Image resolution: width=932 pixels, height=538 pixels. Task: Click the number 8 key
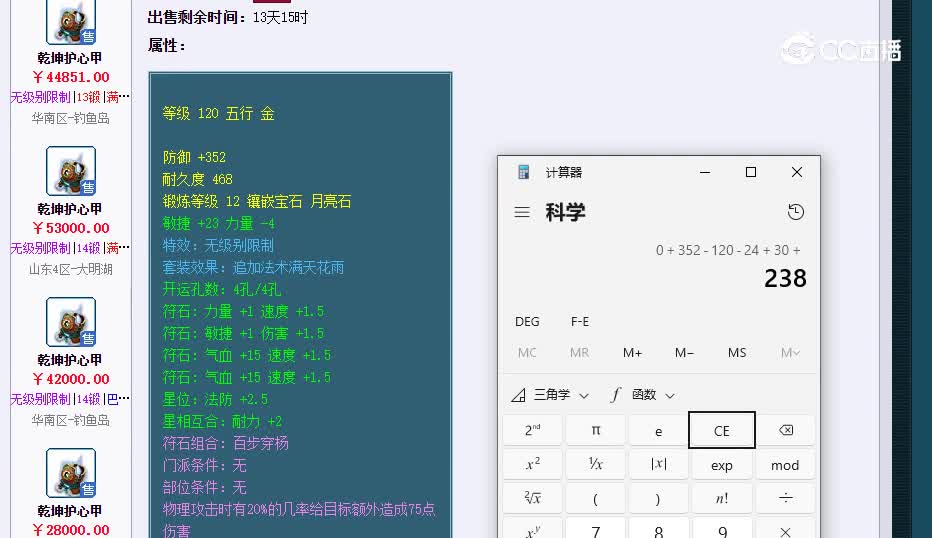click(x=659, y=528)
